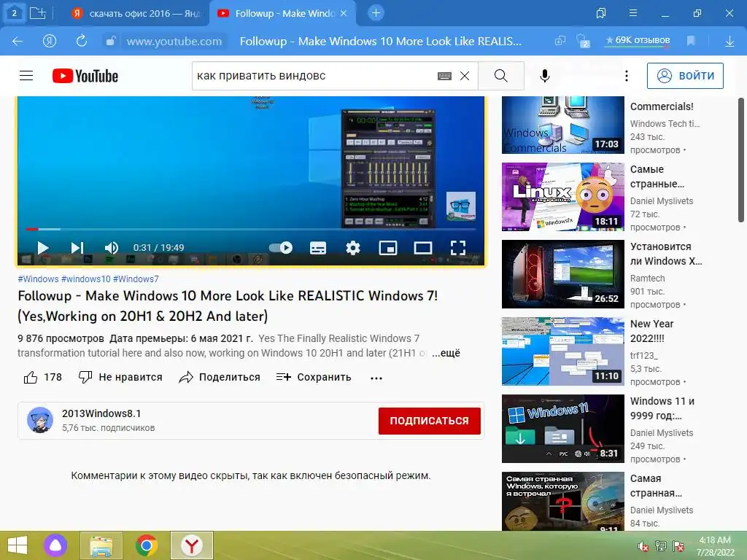Close the Followup YouTube tab

pos(344,13)
